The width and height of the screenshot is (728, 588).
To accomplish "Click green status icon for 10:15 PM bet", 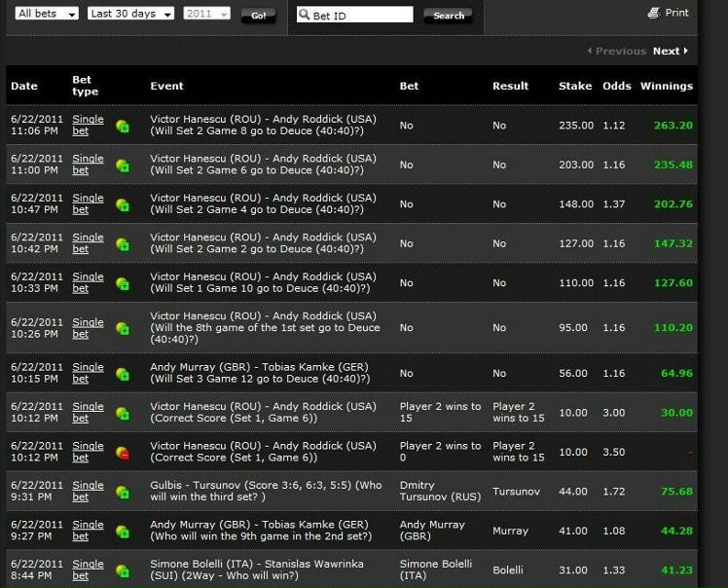I will [123, 374].
